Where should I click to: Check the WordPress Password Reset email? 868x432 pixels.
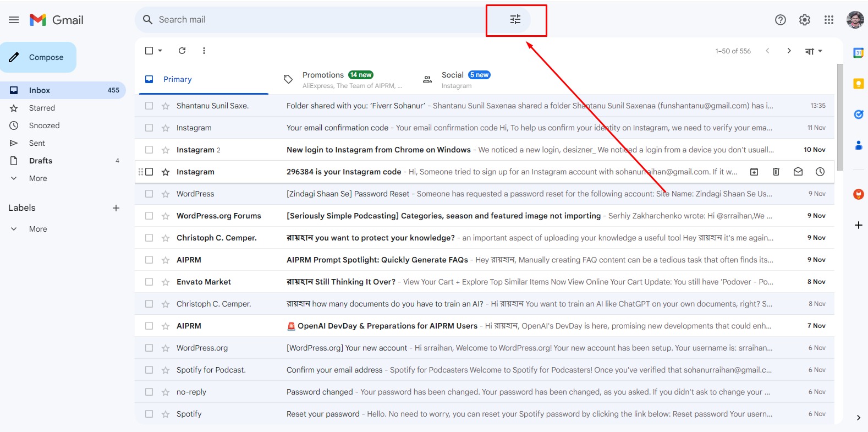pyautogui.click(x=149, y=194)
